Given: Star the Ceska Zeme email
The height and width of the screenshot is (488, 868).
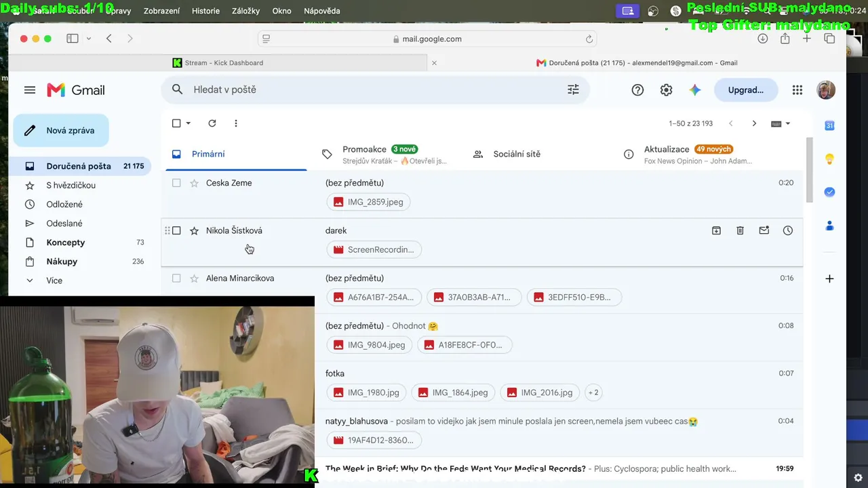Looking at the screenshot, I should click(195, 183).
